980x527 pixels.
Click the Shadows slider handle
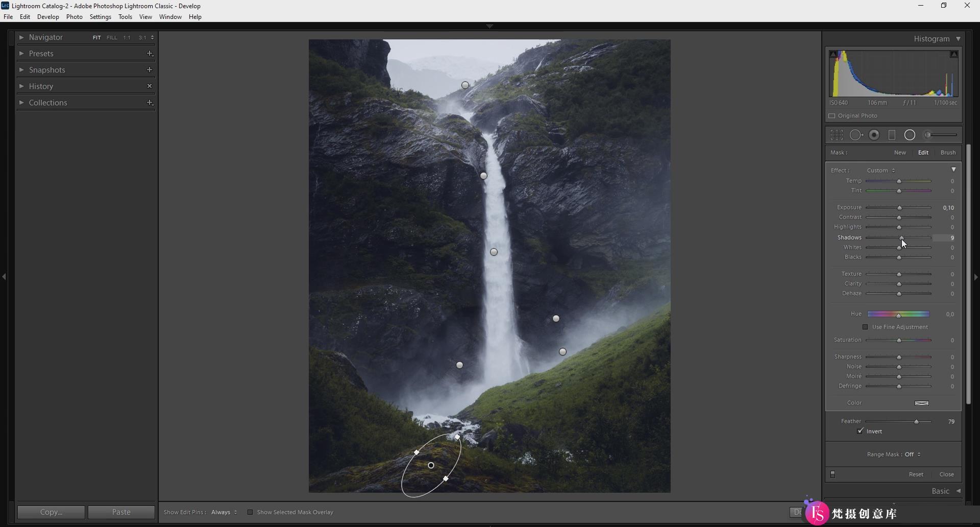pos(902,238)
